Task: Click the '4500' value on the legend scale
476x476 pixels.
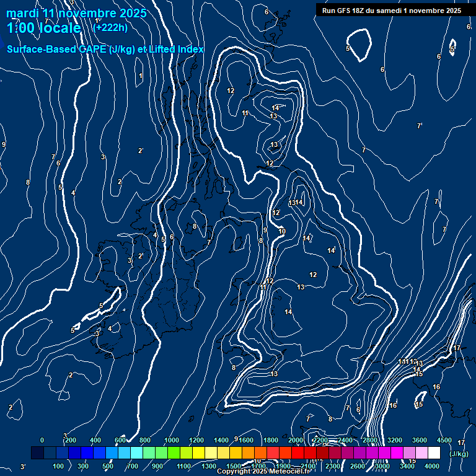Action: point(444,440)
